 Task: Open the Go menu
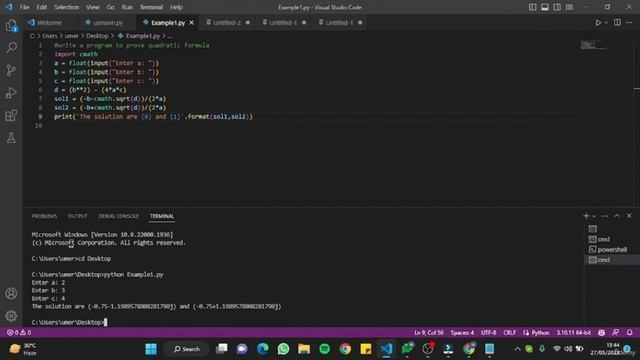[111, 7]
